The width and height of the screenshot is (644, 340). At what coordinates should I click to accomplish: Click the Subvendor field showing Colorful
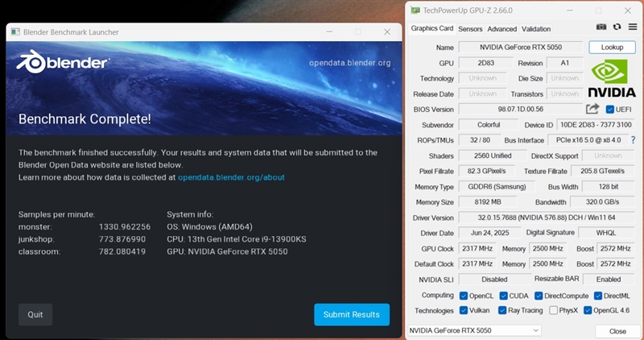pos(489,125)
